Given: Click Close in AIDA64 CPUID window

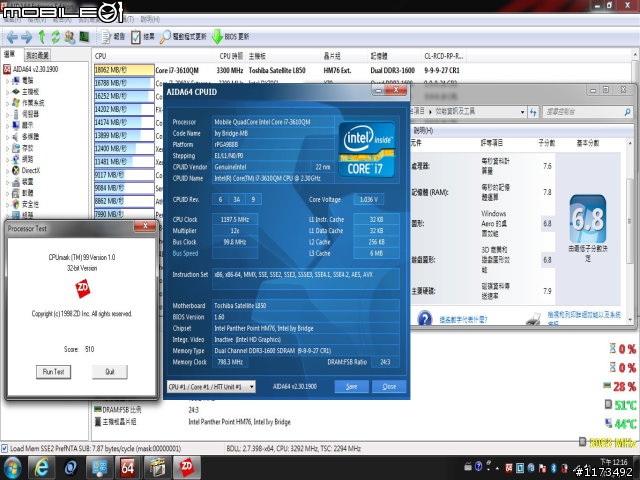Looking at the screenshot, I should [x=389, y=386].
